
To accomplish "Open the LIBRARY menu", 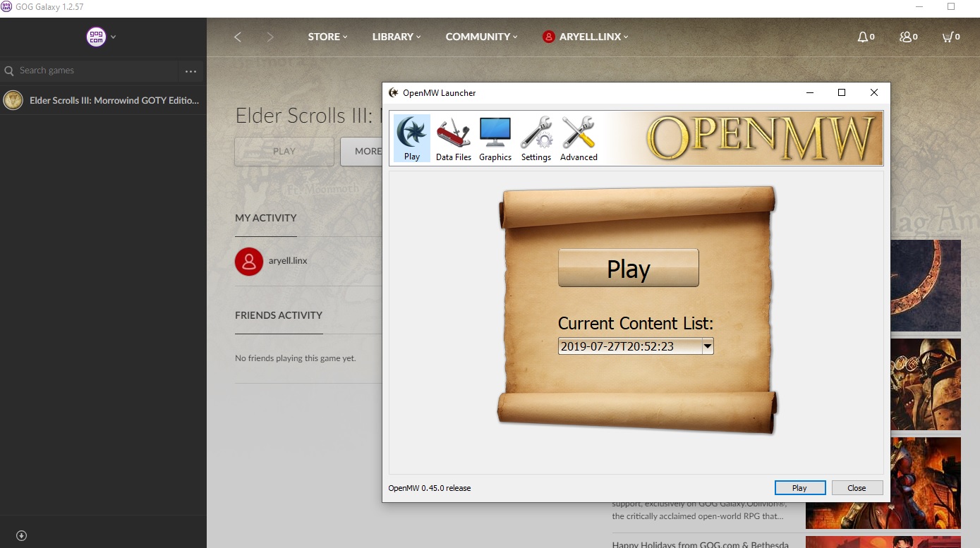I will [397, 37].
